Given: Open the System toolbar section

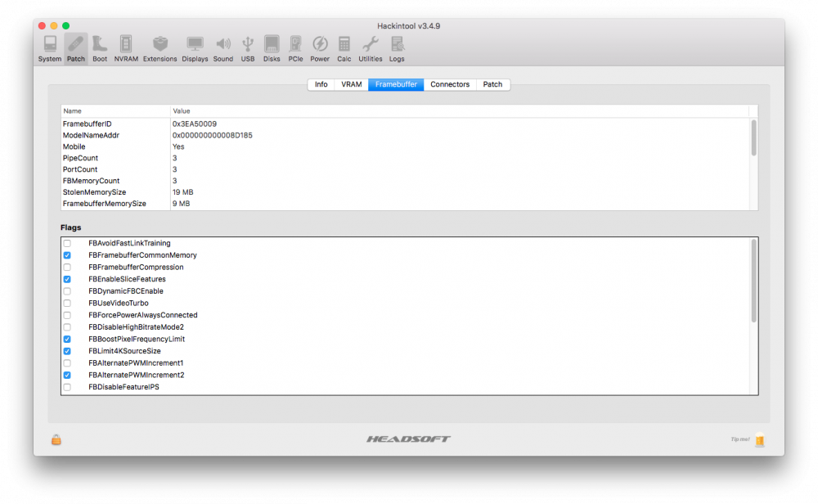Looking at the screenshot, I should pyautogui.click(x=50, y=49).
